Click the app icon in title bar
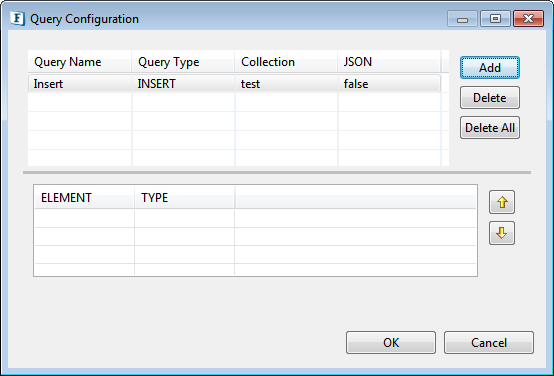This screenshot has width=554, height=376. pyautogui.click(x=17, y=18)
